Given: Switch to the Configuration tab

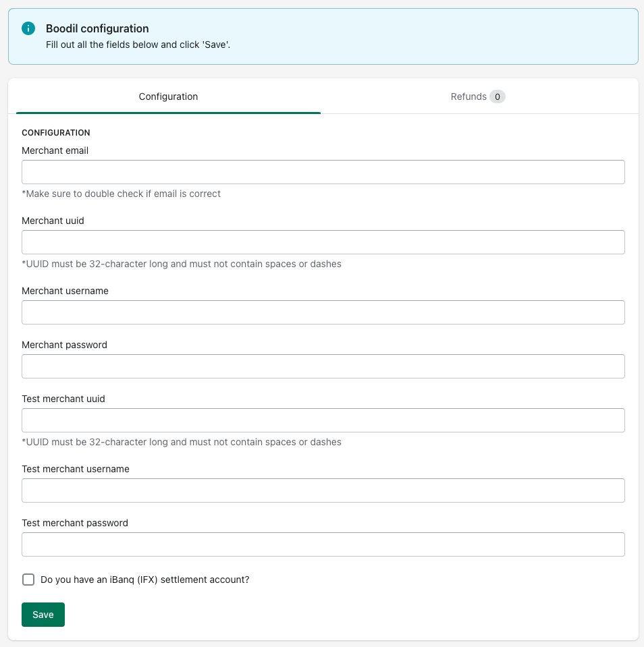Looking at the screenshot, I should pos(168,96).
